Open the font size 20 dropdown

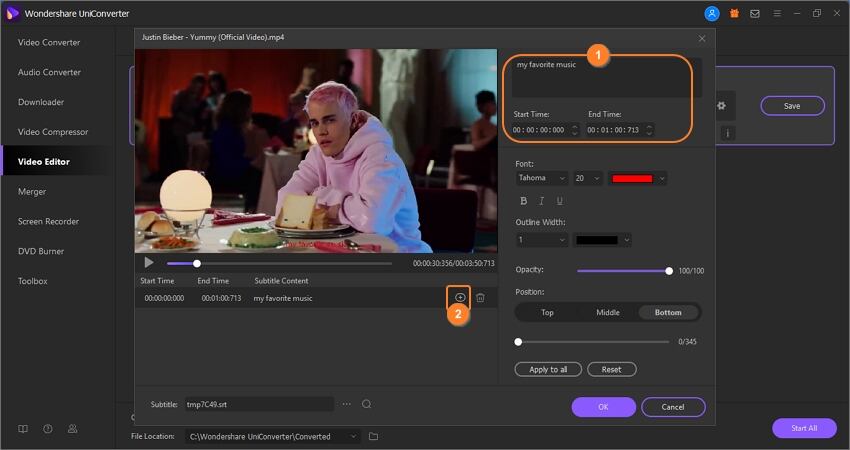pyautogui.click(x=588, y=178)
